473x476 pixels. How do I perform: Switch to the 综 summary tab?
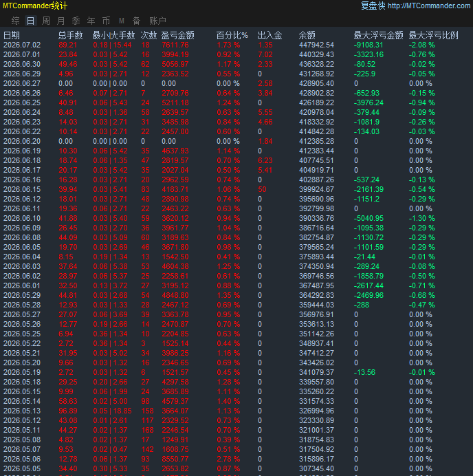tap(15, 21)
